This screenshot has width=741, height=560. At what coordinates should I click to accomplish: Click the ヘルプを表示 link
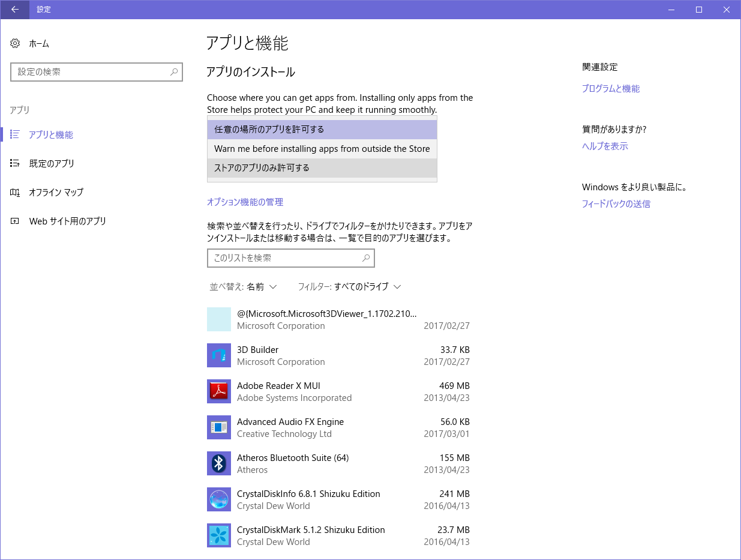pos(605,146)
